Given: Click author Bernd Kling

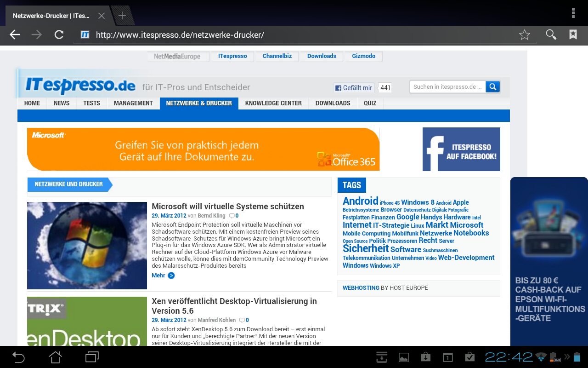Looking at the screenshot, I should tap(212, 216).
